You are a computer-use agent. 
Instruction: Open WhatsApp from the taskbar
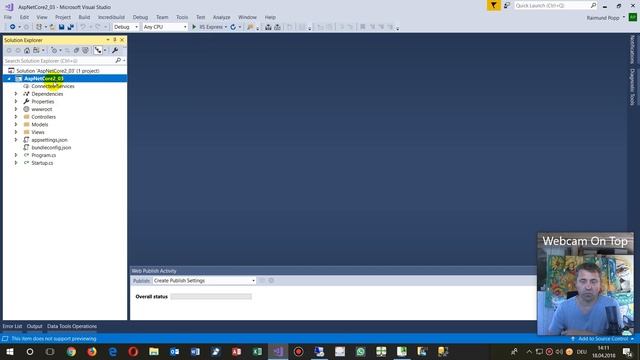tap(360, 351)
